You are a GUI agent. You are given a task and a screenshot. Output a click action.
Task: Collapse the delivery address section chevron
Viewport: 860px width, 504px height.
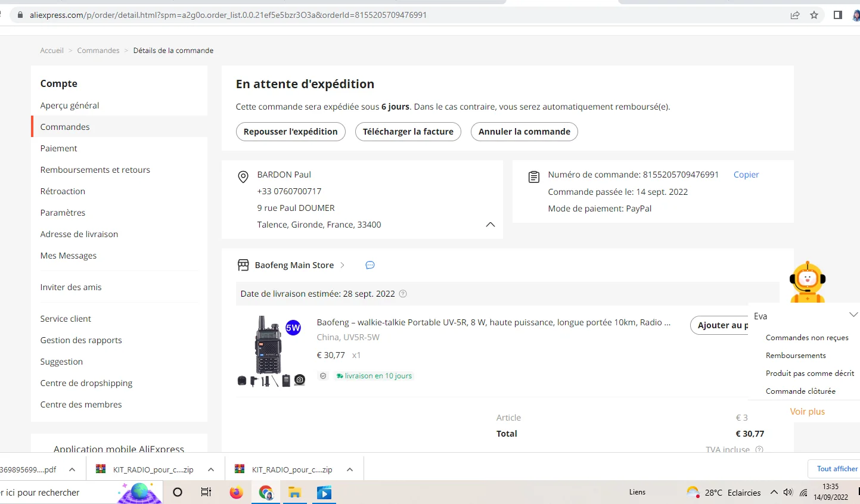490,225
